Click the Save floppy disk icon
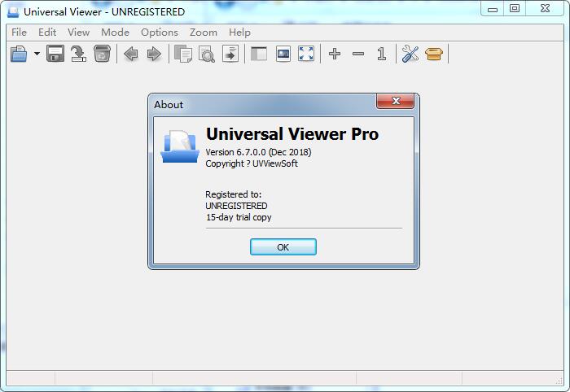 pyautogui.click(x=55, y=54)
